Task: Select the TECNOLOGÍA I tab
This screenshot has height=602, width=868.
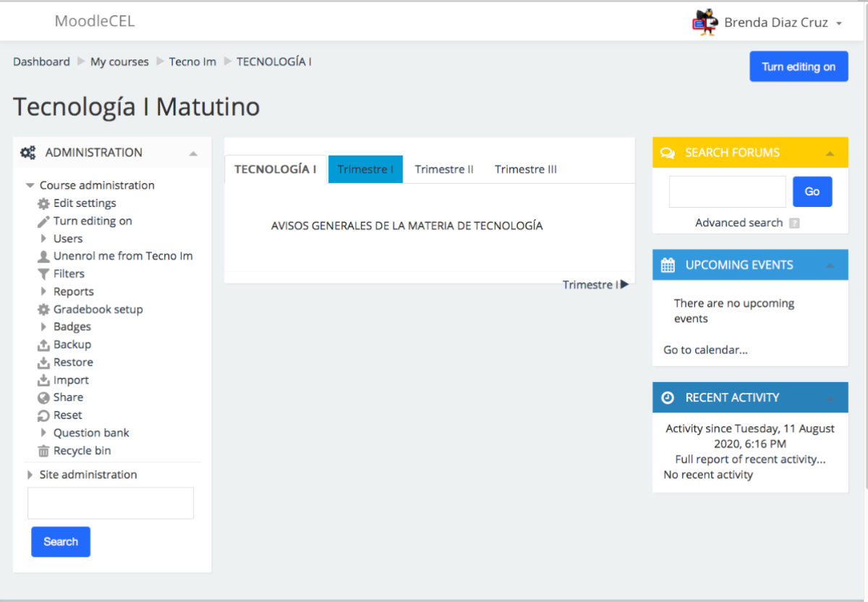Action: point(275,169)
